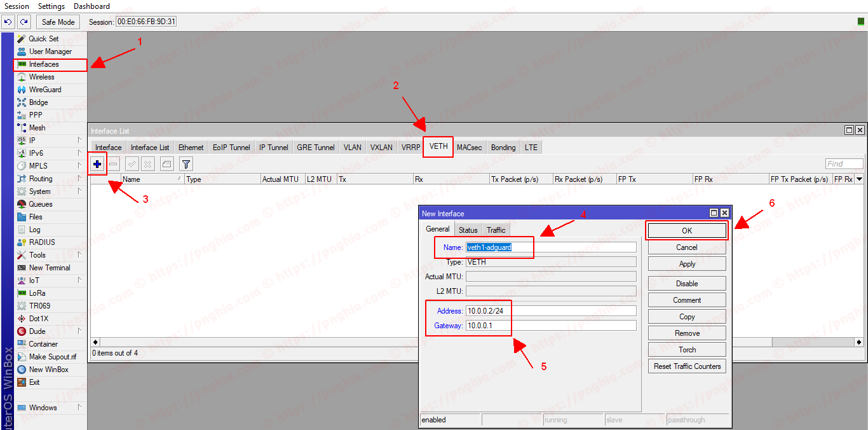
Task: Click the Apply button
Action: click(687, 264)
